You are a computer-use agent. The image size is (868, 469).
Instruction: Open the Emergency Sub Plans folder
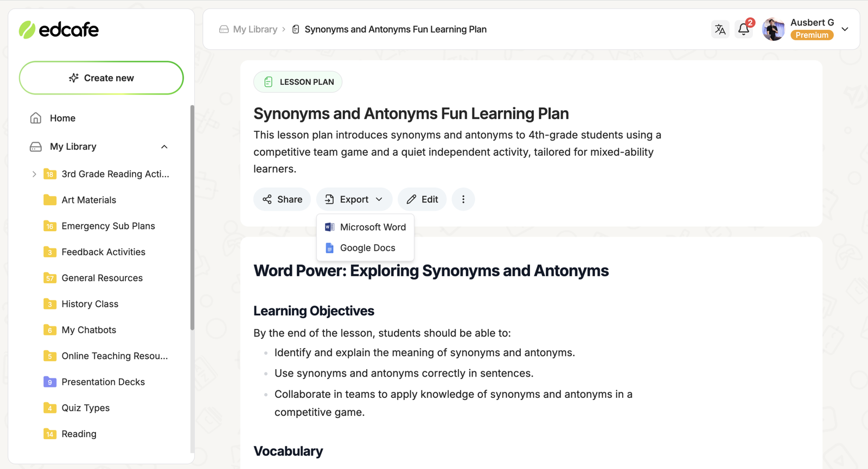[x=108, y=226]
